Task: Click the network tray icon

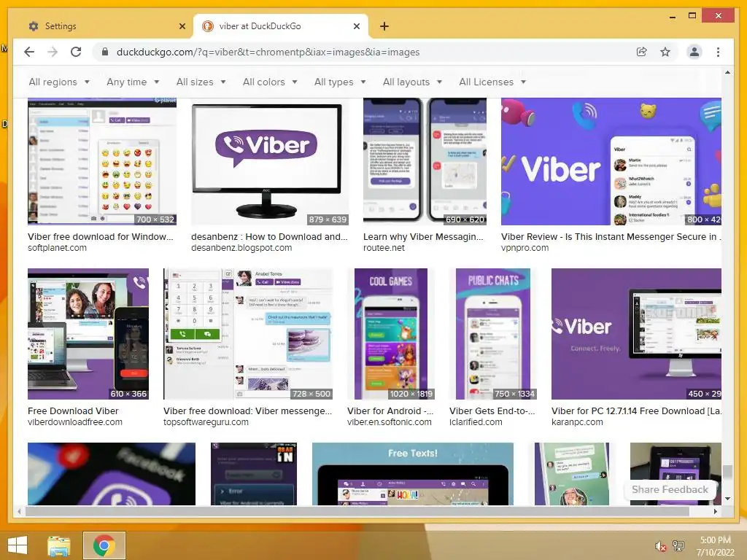Action: click(x=678, y=546)
